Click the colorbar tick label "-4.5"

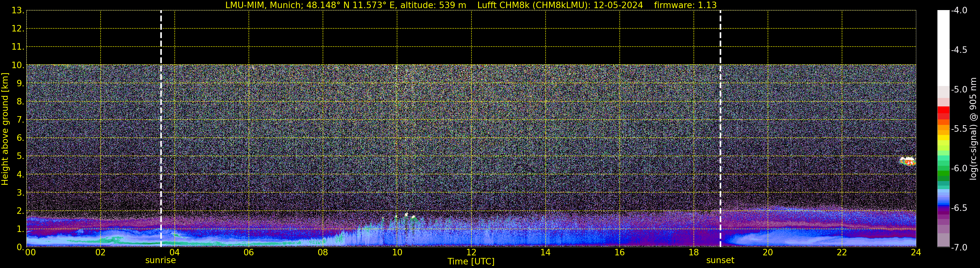(x=959, y=50)
